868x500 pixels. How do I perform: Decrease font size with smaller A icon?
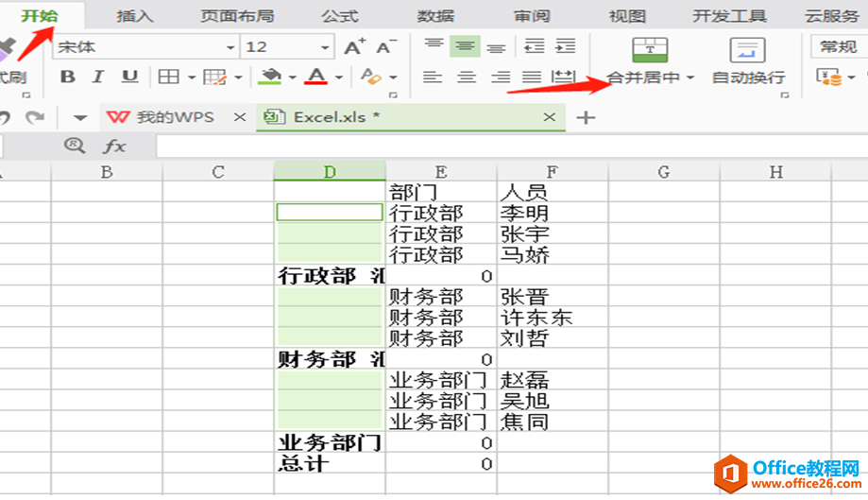(x=386, y=47)
